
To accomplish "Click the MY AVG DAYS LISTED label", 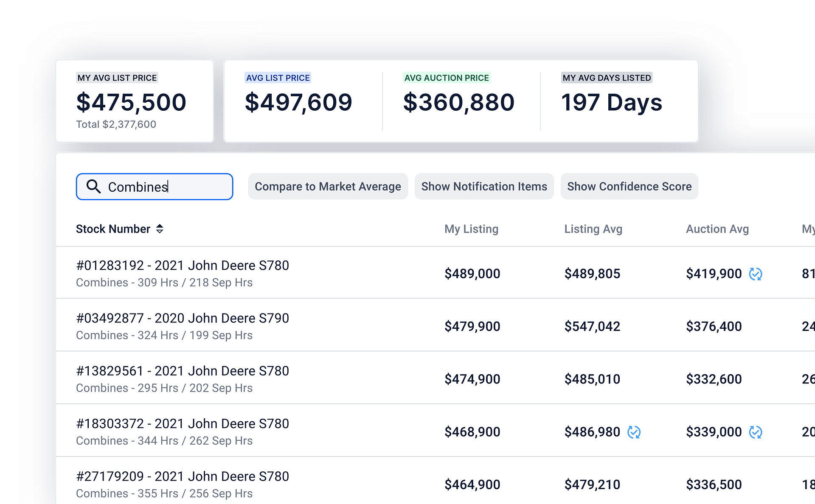I will point(607,78).
